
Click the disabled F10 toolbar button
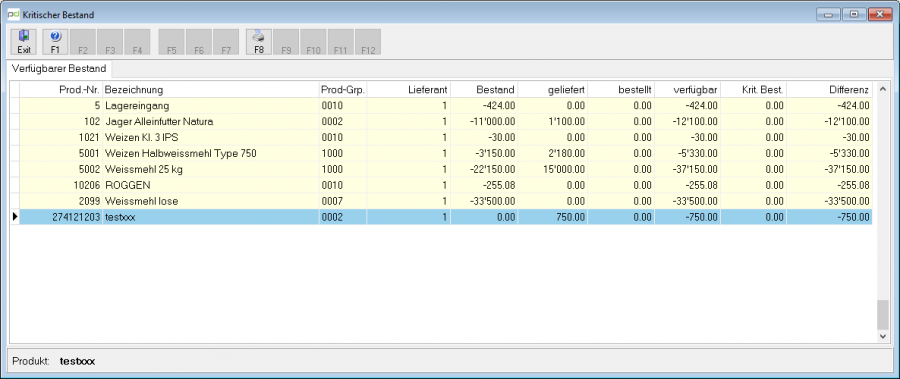[x=313, y=42]
